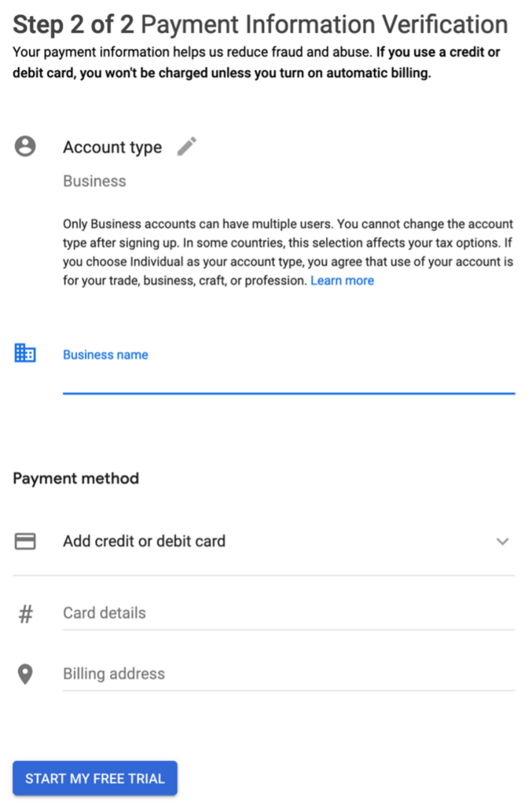Click the Payment method heading
This screenshot has height=805, width=532.
[75, 478]
